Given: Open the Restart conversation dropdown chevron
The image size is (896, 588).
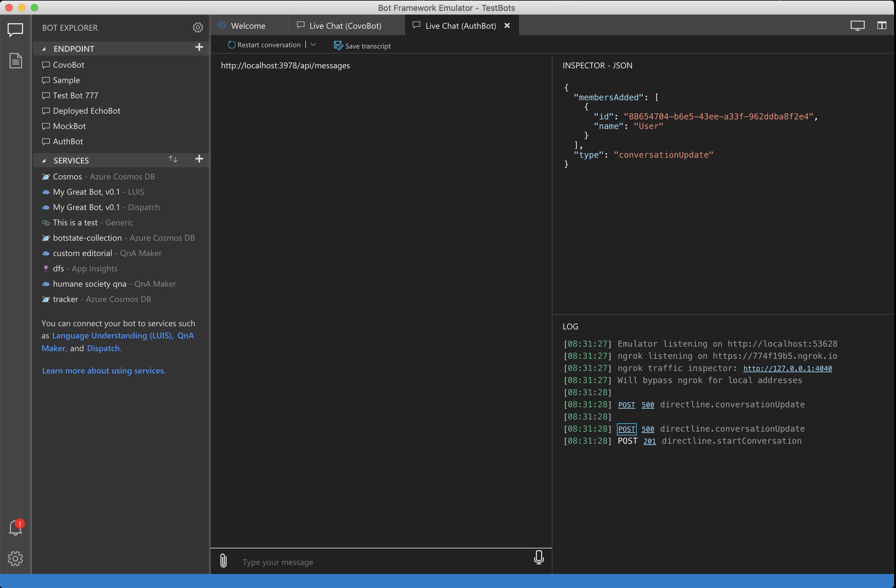Looking at the screenshot, I should tap(313, 44).
